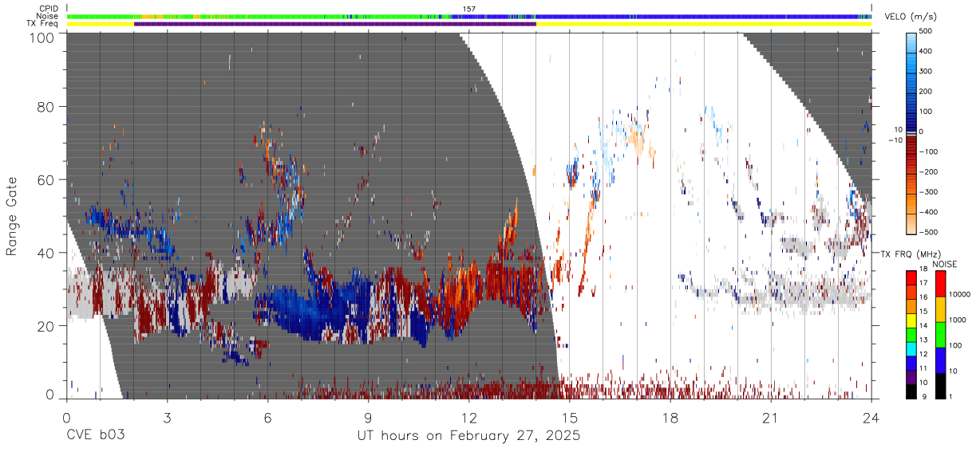The width and height of the screenshot is (980, 452).
Task: Click the red swatch in TX FRQ legend
Action: coord(912,277)
